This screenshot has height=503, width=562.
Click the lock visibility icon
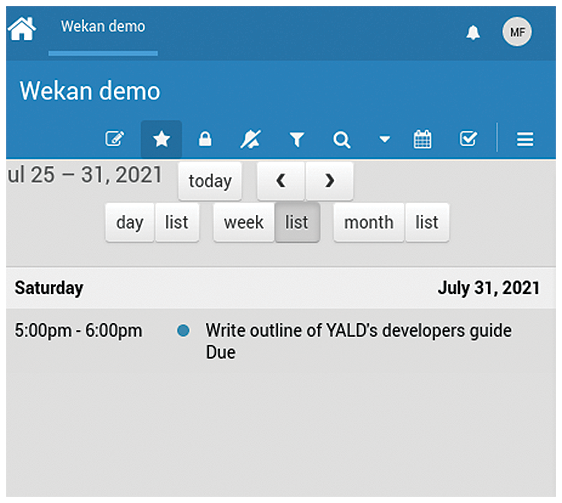pyautogui.click(x=205, y=139)
